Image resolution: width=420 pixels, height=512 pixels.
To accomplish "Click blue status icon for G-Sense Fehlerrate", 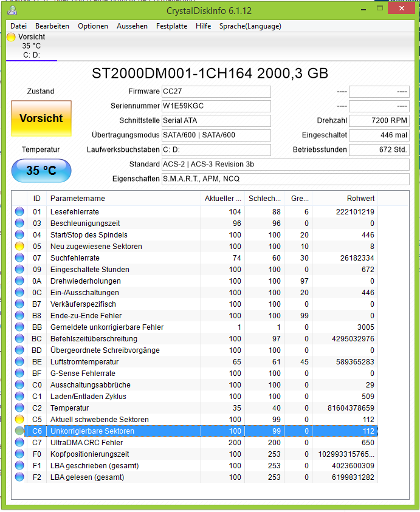I will click(x=19, y=374).
